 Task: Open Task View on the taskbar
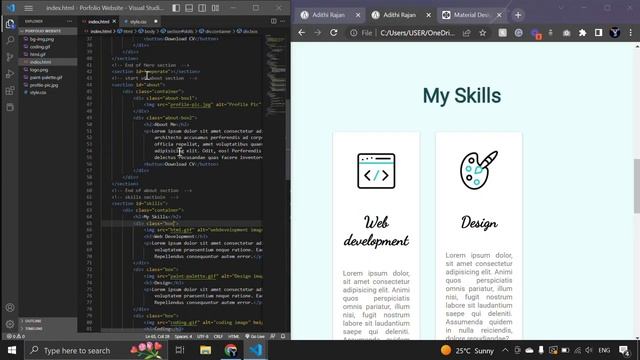tap(180, 350)
